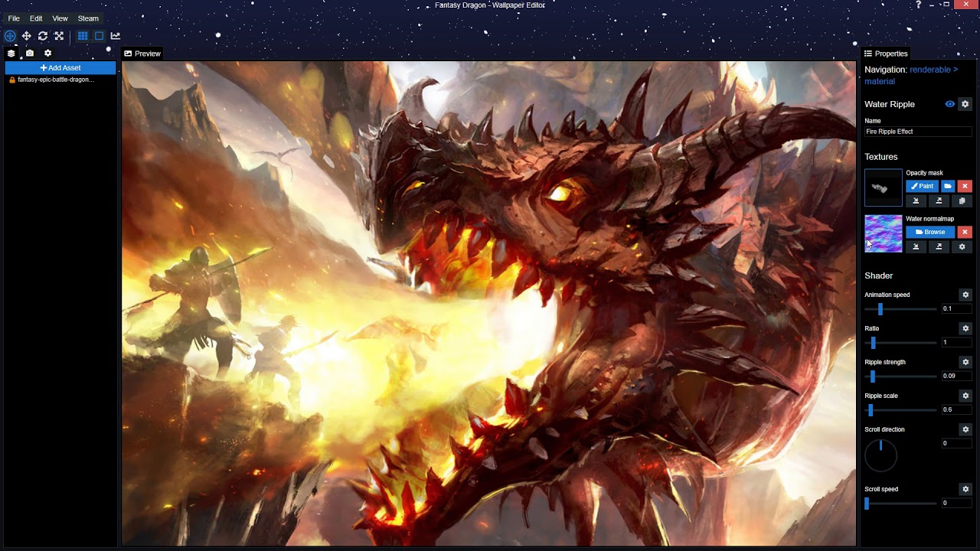980x551 pixels.
Task: Open Animation speed gear options
Action: 965,295
